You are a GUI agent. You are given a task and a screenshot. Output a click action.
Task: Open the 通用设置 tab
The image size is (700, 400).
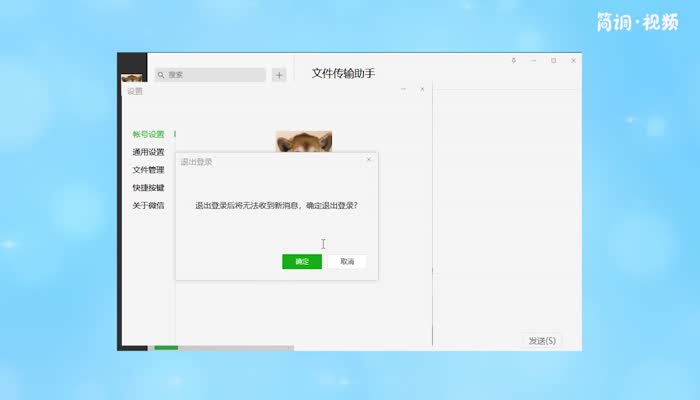point(148,152)
